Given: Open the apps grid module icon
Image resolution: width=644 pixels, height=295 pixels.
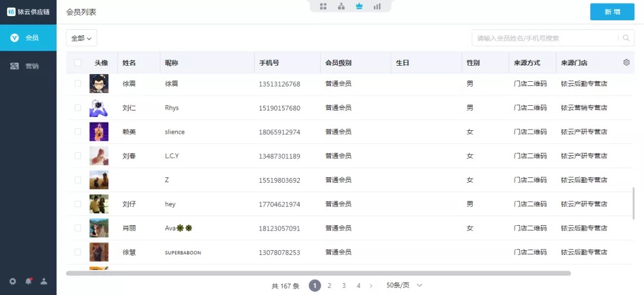Looking at the screenshot, I should [323, 7].
